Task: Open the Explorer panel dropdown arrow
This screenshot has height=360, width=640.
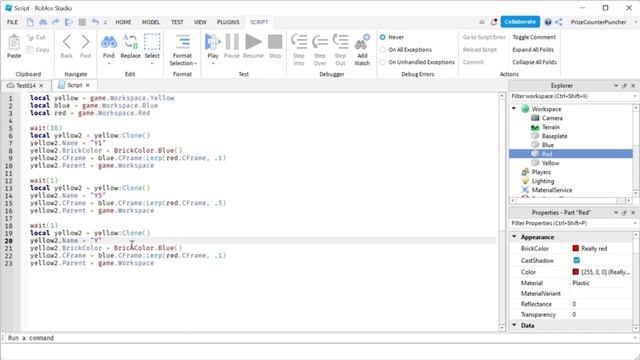Action: (616, 86)
